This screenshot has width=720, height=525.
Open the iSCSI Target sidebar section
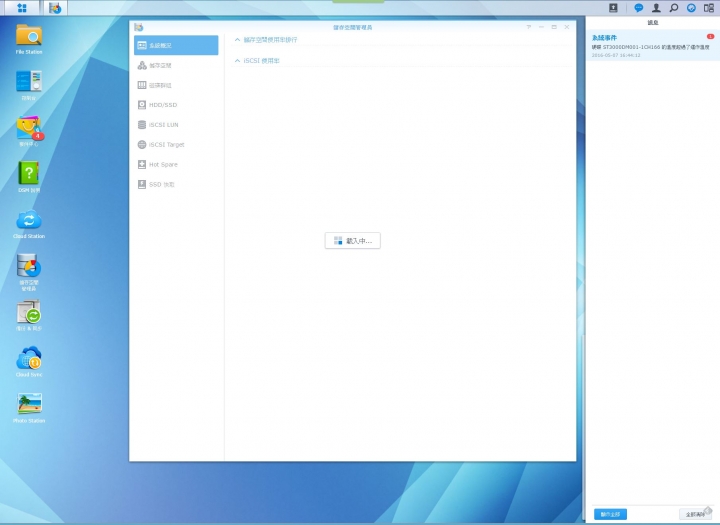click(x=176, y=144)
